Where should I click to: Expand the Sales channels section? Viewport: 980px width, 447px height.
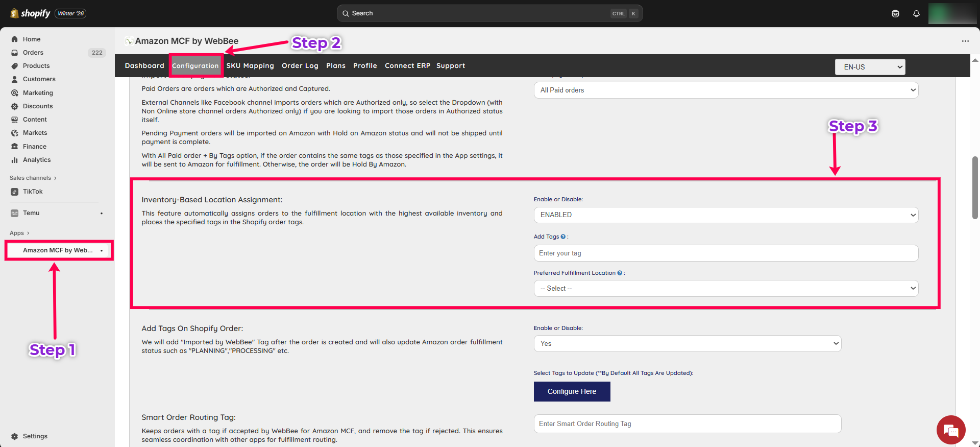(33, 178)
